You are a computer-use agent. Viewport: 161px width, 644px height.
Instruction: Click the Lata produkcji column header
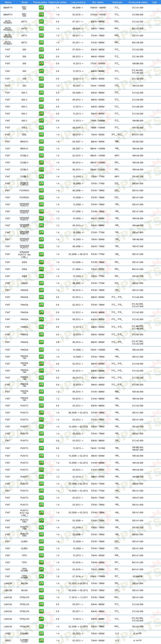pos(78,2)
